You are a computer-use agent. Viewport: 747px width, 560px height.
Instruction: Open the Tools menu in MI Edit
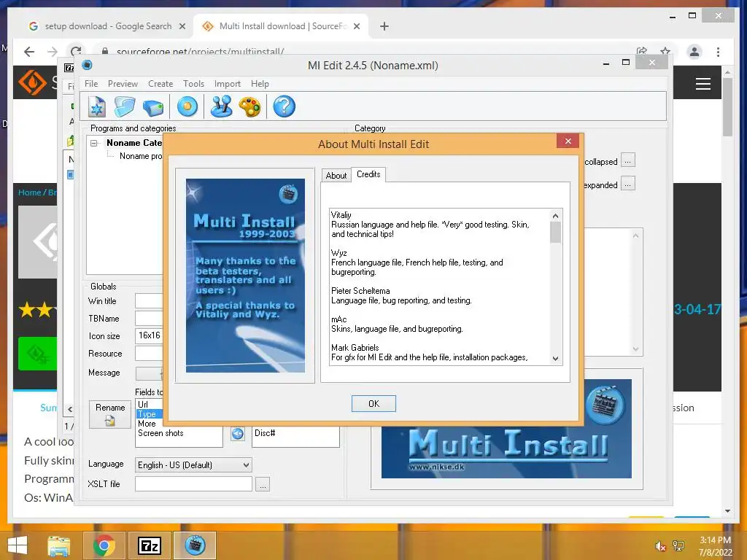193,84
